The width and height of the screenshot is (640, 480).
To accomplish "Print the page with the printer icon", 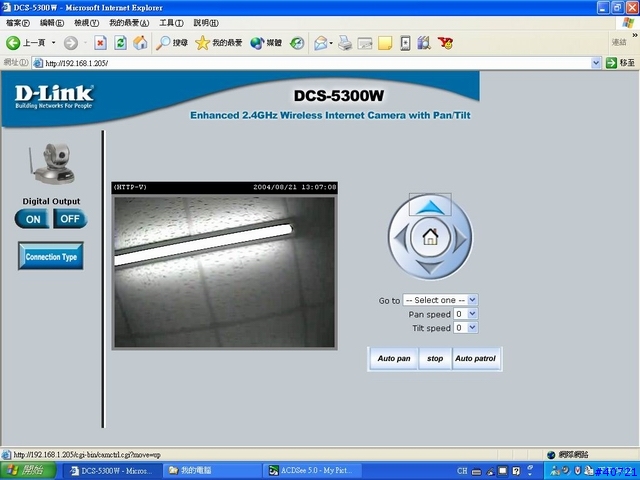I will pos(345,43).
